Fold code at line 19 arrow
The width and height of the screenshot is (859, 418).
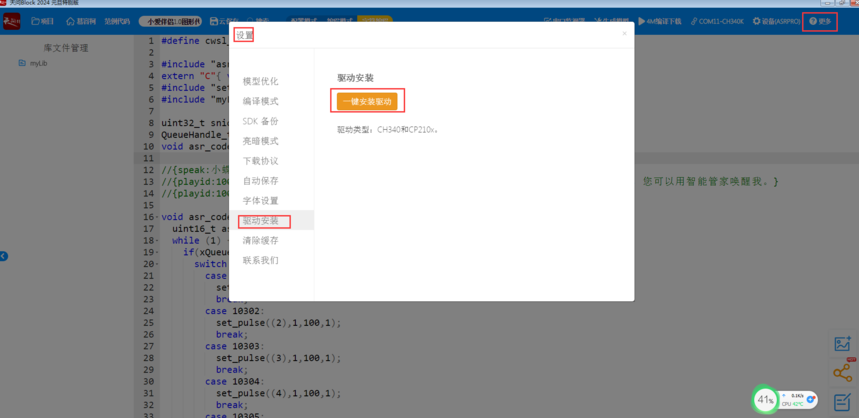click(x=158, y=253)
